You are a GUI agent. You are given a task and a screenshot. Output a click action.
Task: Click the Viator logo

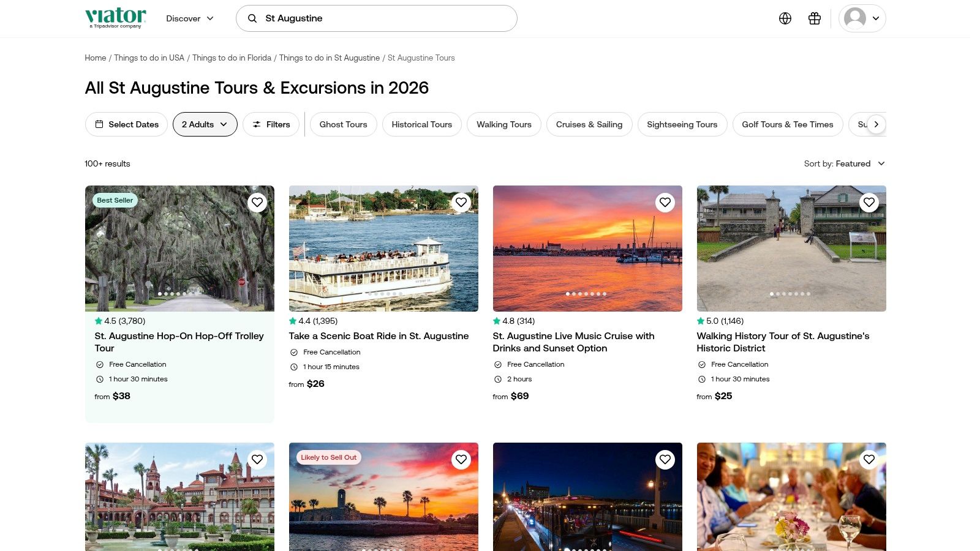pyautogui.click(x=115, y=17)
